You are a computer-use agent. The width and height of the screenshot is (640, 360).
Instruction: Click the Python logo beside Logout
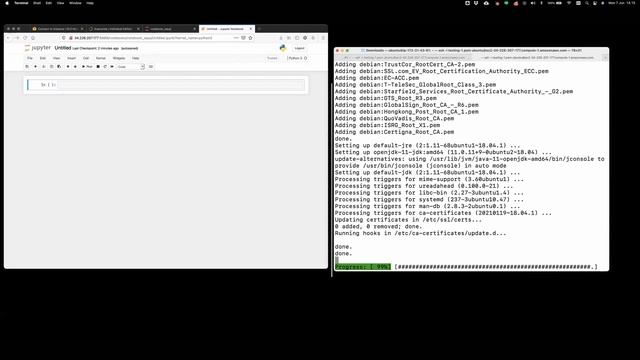[283, 48]
